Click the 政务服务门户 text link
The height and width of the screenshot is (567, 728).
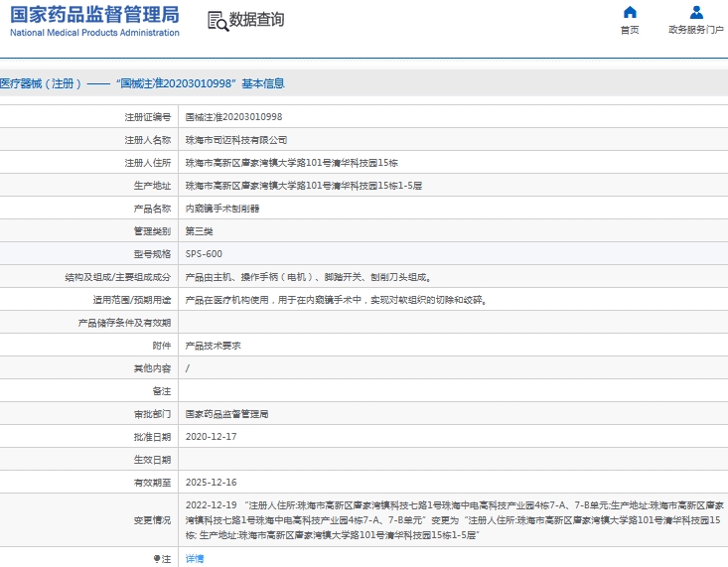point(696,30)
